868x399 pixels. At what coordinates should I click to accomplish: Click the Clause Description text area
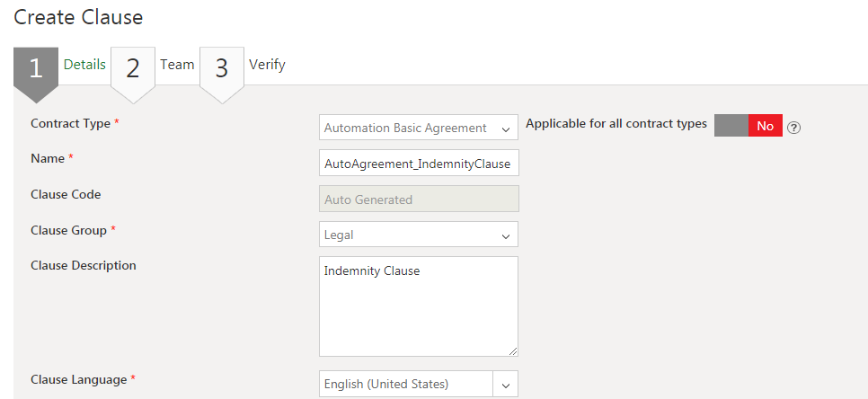[419, 306]
